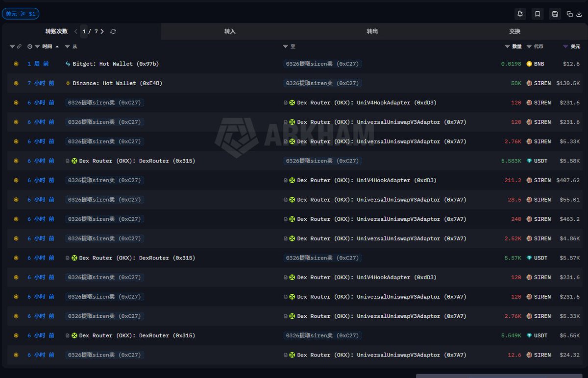Open the UniV4HookAdapter (0xdD3) recipient in the $407.62 row
The image size is (588, 378).
click(x=367, y=180)
